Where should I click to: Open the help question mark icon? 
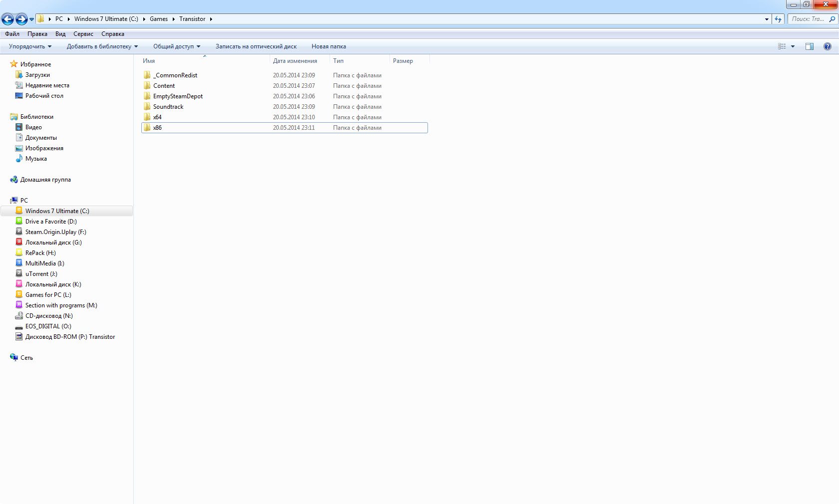827,46
